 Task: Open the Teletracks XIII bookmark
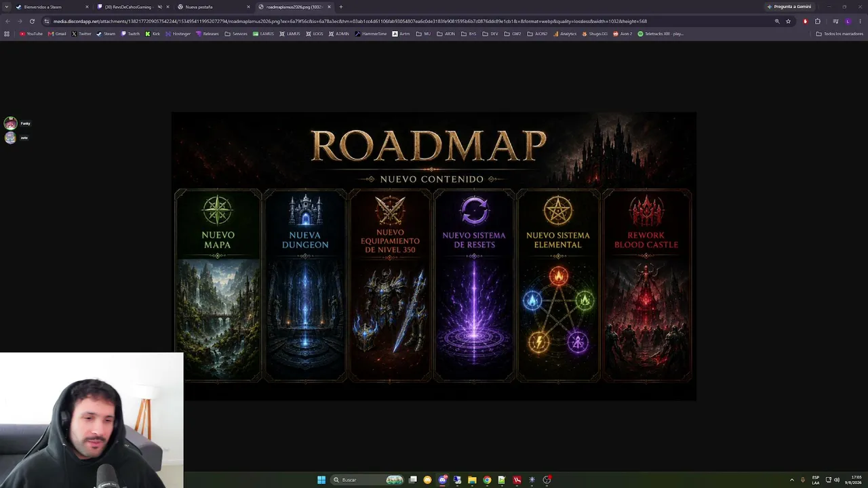click(x=660, y=34)
